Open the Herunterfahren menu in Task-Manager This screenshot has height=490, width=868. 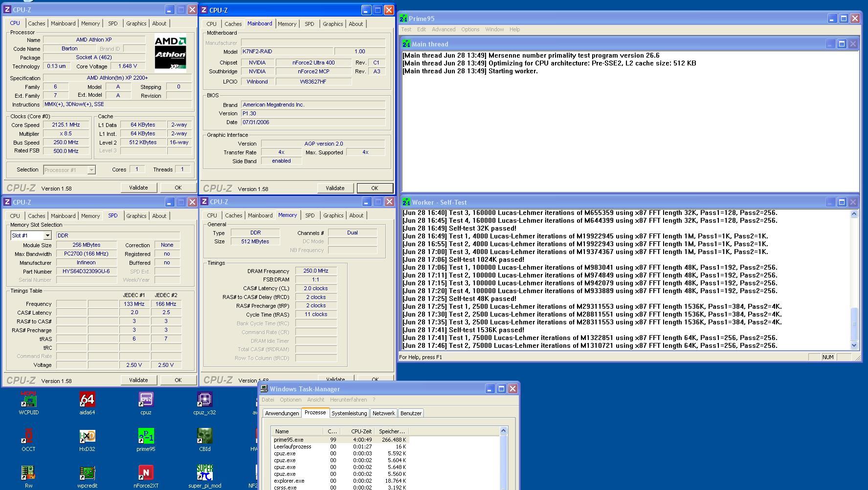348,400
